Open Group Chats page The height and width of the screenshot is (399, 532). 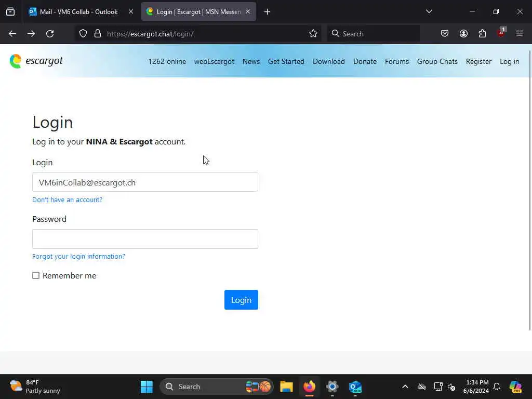click(437, 61)
